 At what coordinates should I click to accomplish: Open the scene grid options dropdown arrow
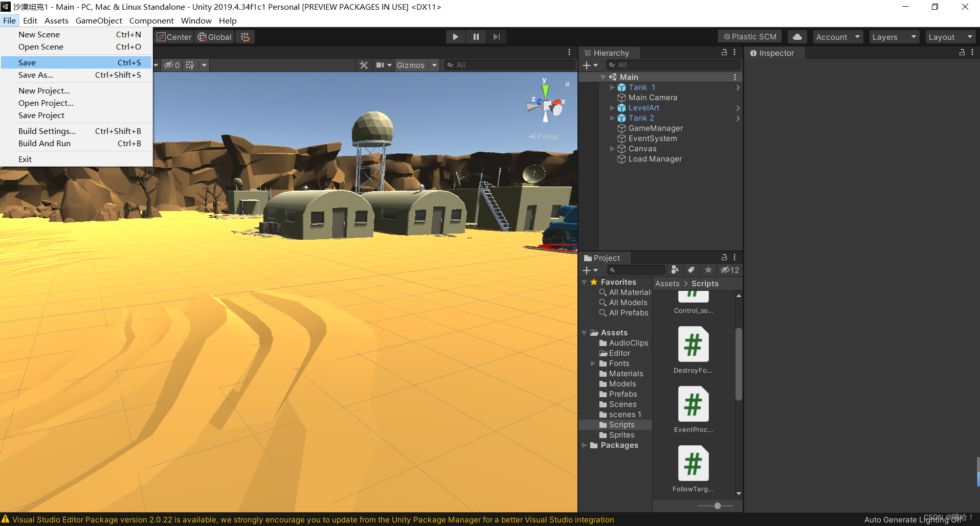[x=204, y=65]
